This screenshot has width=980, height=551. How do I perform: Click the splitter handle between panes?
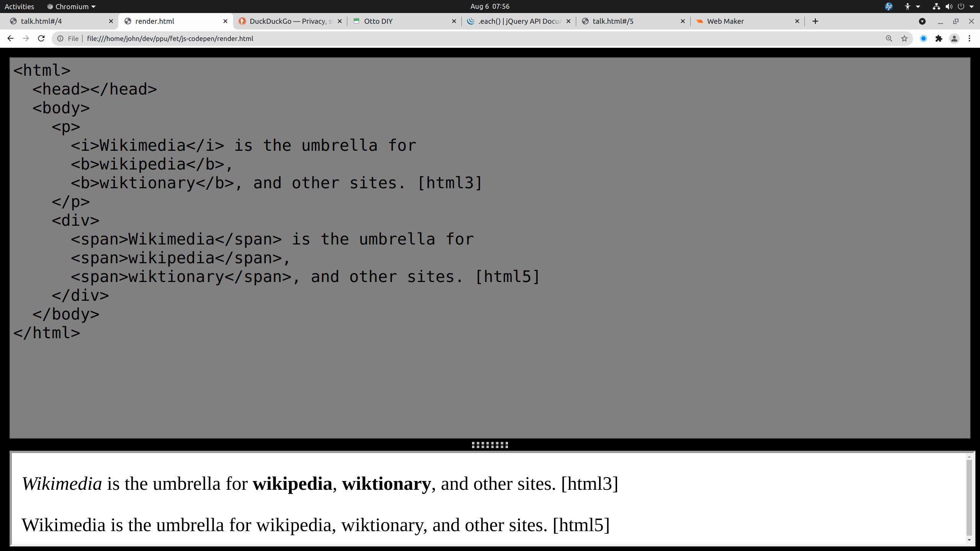(490, 445)
